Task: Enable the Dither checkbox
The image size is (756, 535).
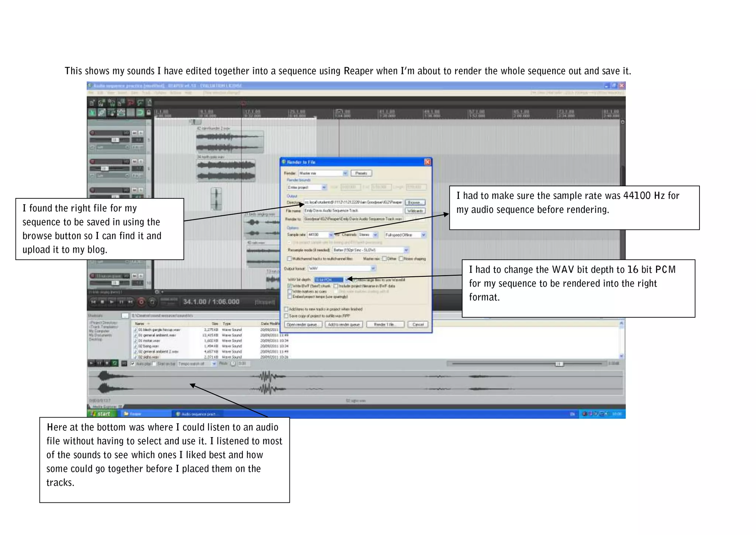Action: point(384,259)
